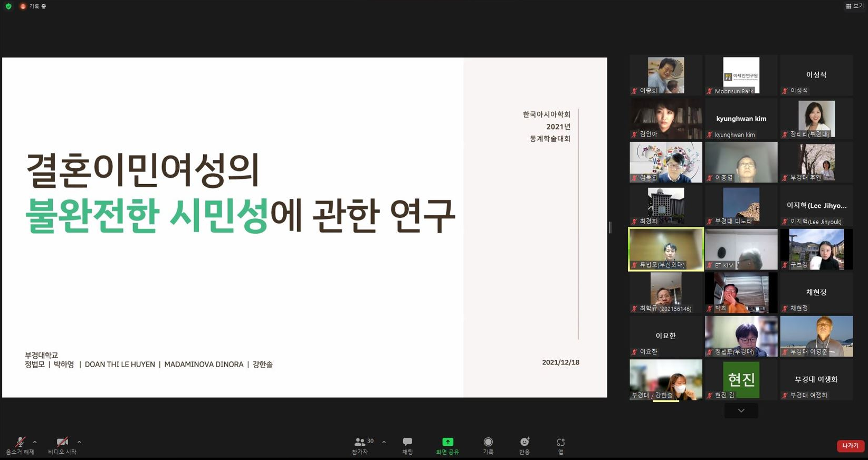Unmute the microphone with 음소거 해제
The image size is (868, 460).
tap(20, 445)
